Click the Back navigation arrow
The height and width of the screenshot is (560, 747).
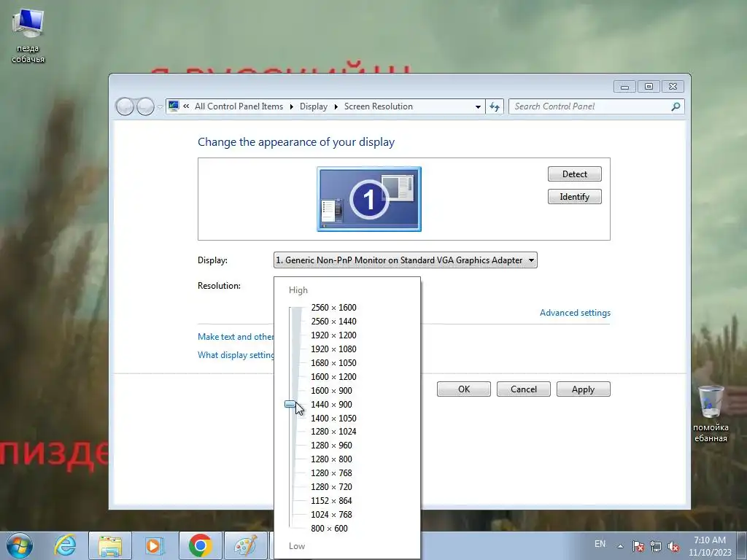click(x=125, y=106)
